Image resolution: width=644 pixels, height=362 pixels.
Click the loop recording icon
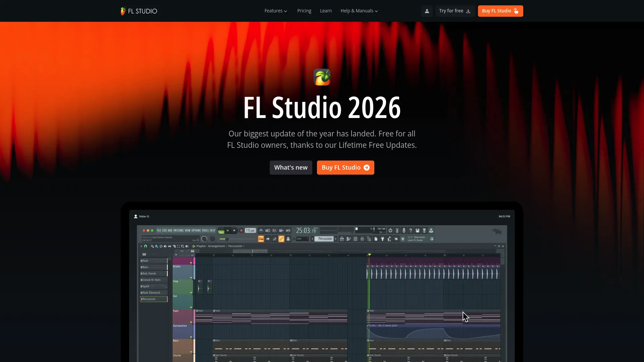[288, 230]
